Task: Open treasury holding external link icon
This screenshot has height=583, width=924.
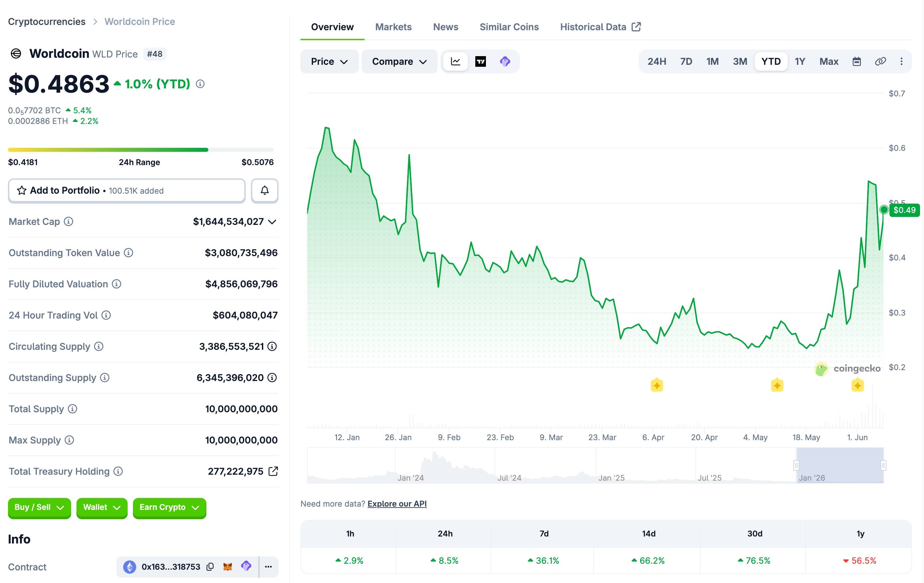Action: 273,471
